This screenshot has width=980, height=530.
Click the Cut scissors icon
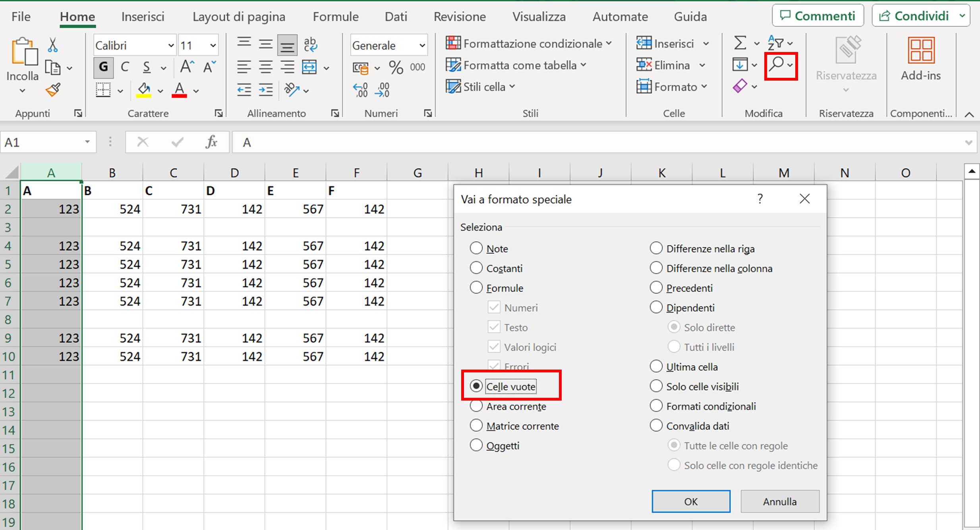(x=52, y=45)
